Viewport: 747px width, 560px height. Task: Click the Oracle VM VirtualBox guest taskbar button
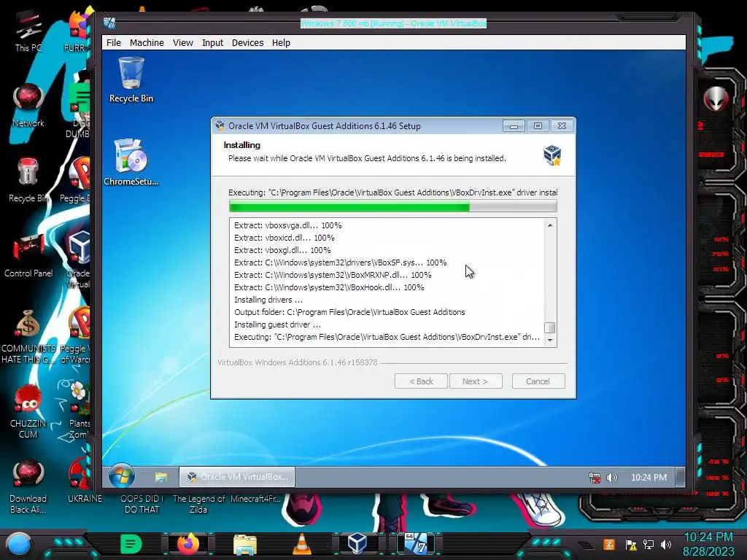click(237, 477)
